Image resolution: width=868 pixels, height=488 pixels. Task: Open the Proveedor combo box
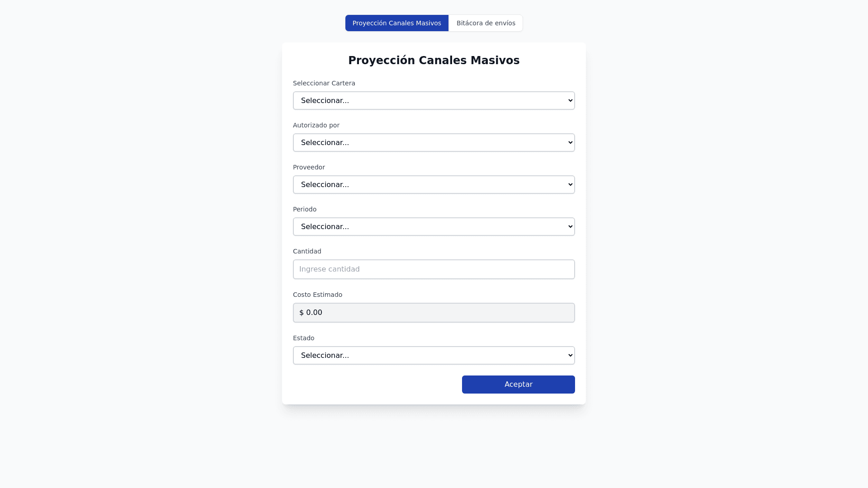point(433,185)
